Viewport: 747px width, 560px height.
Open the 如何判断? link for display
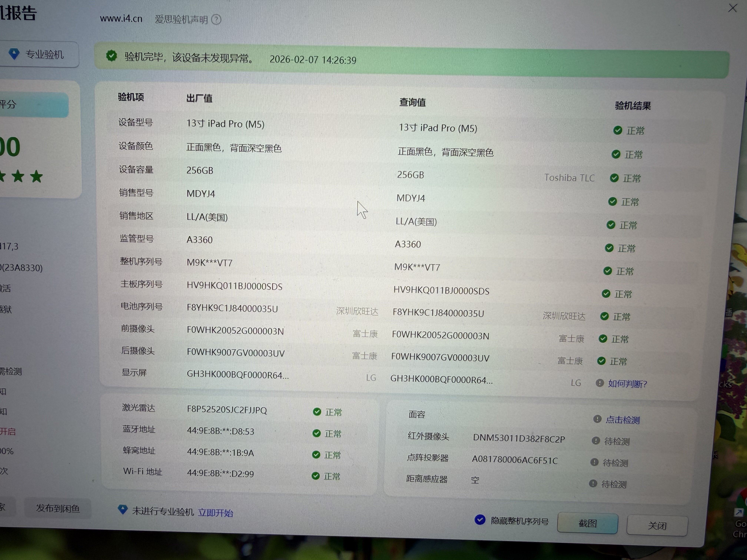[x=627, y=384]
